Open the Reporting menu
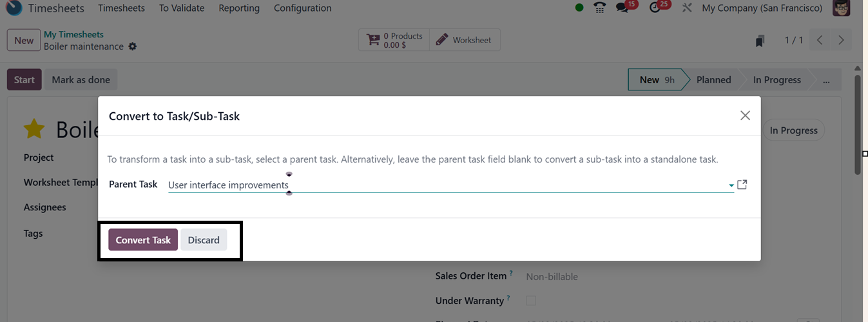The image size is (868, 322). 239,8
